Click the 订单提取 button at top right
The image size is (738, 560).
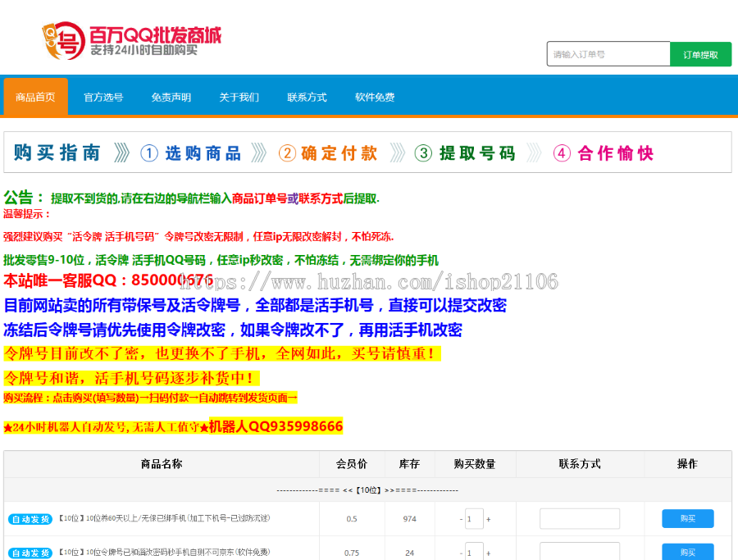click(701, 53)
